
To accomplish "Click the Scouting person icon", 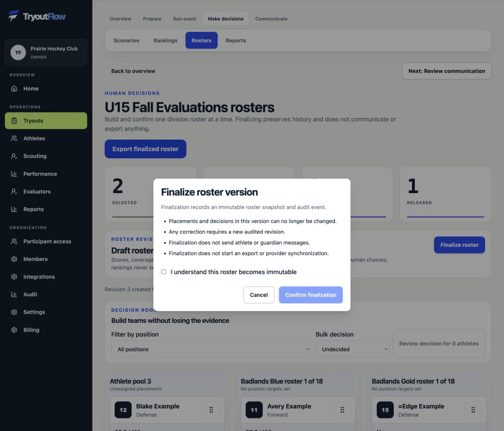I will pyautogui.click(x=14, y=156).
